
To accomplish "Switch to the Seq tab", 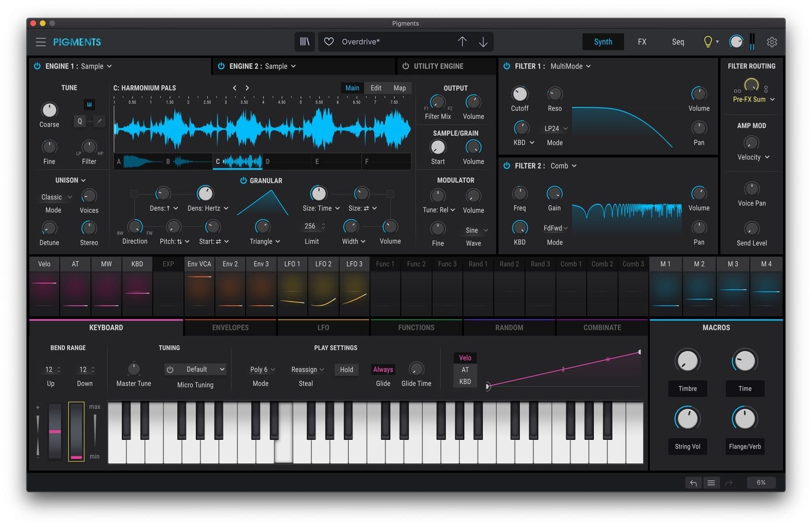I will (678, 42).
